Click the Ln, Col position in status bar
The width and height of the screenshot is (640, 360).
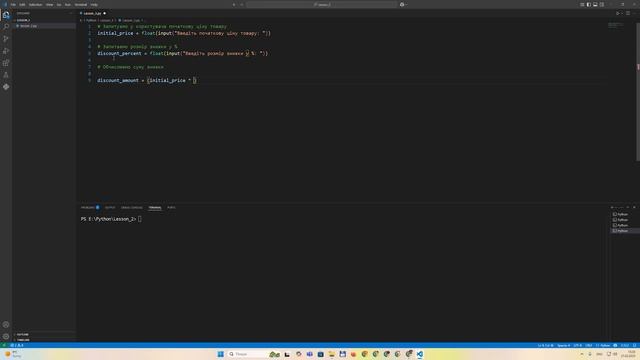pyautogui.click(x=545, y=345)
